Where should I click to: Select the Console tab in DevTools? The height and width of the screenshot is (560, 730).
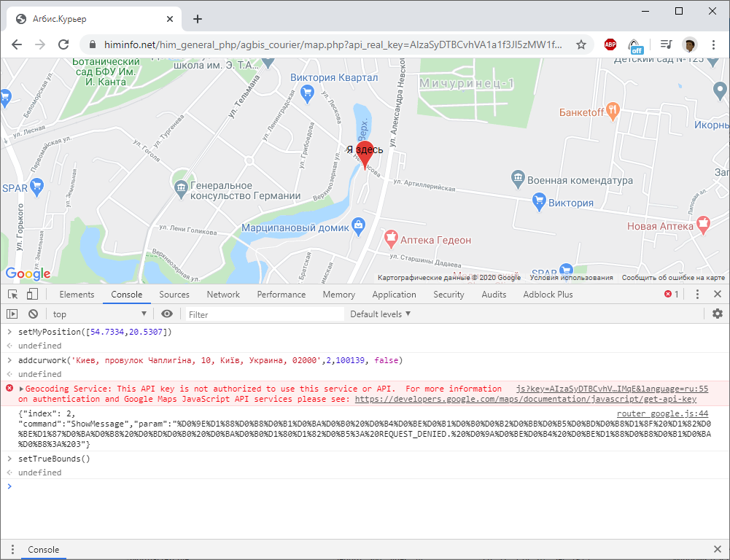[x=127, y=294]
